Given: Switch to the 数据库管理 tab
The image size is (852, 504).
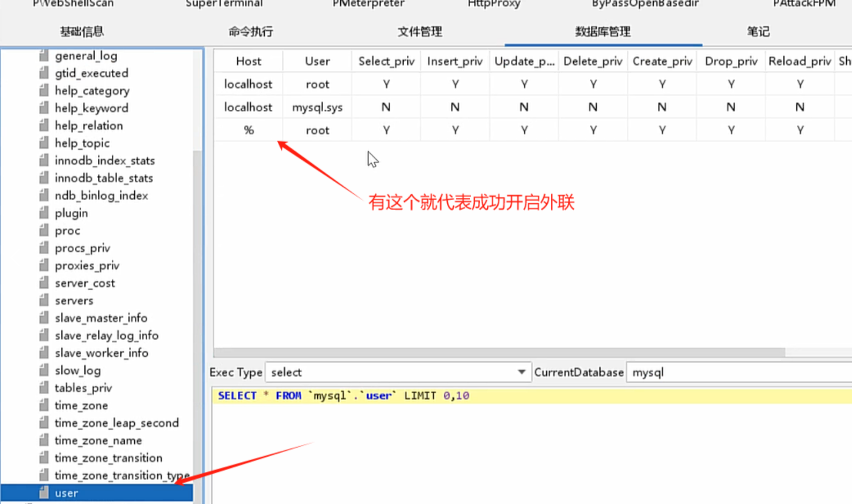Looking at the screenshot, I should pos(602,31).
